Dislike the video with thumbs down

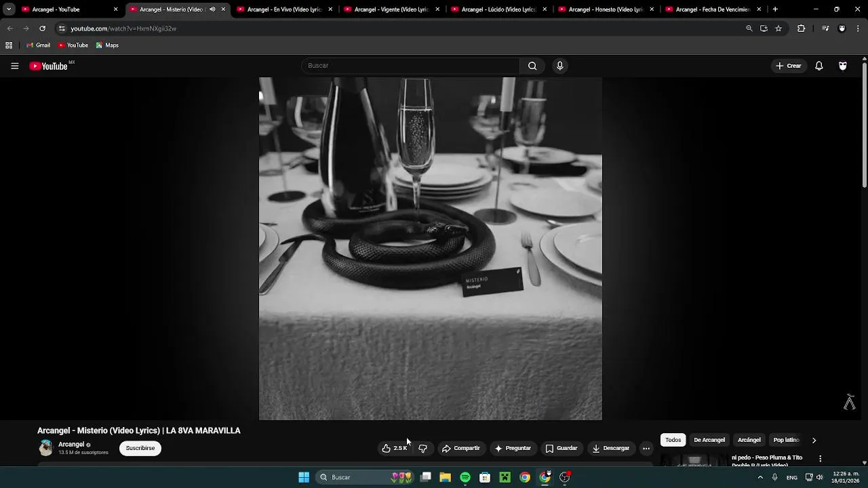pos(422,448)
